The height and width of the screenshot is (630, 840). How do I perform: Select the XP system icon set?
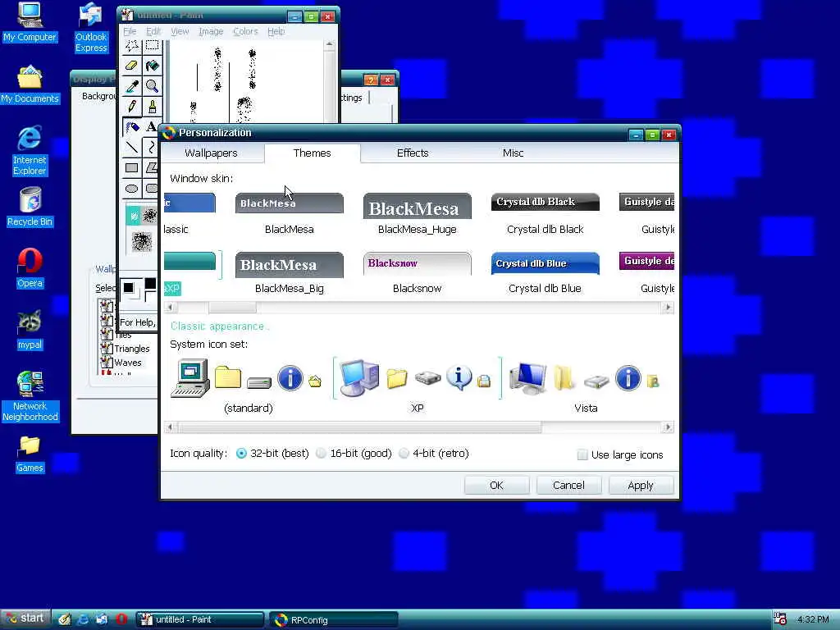tap(418, 386)
